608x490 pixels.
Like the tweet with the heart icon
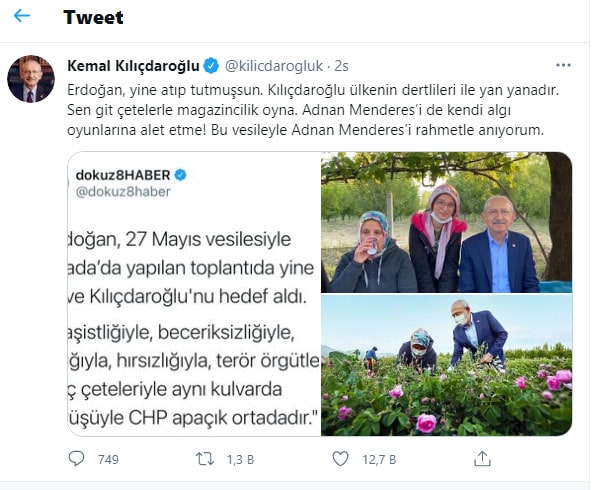[340, 459]
